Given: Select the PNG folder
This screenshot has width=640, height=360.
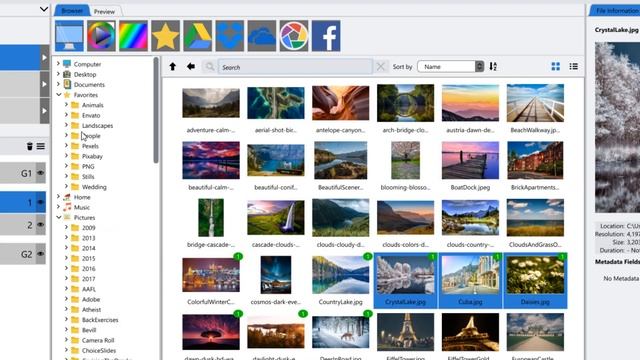Looking at the screenshot, I should (x=88, y=166).
